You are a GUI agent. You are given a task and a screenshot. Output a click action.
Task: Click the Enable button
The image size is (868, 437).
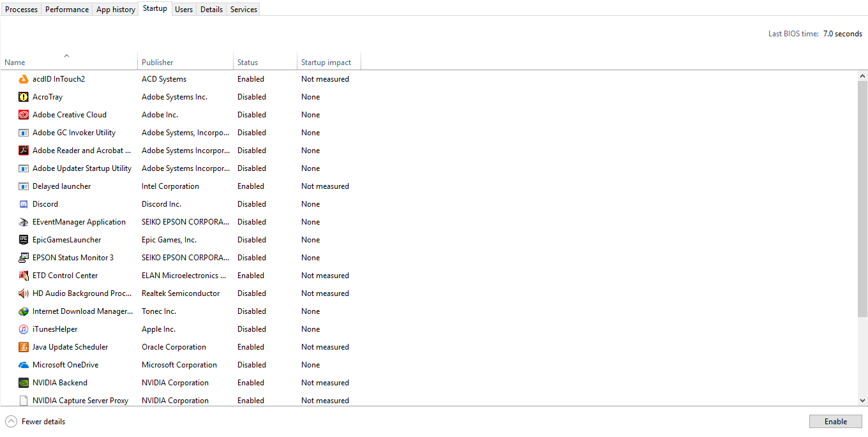click(835, 422)
